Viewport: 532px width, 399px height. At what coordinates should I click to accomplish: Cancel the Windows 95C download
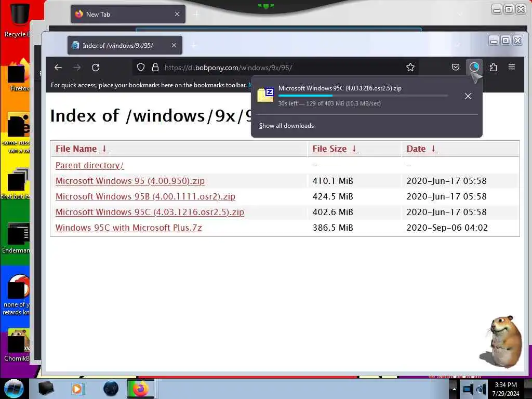[x=468, y=96]
